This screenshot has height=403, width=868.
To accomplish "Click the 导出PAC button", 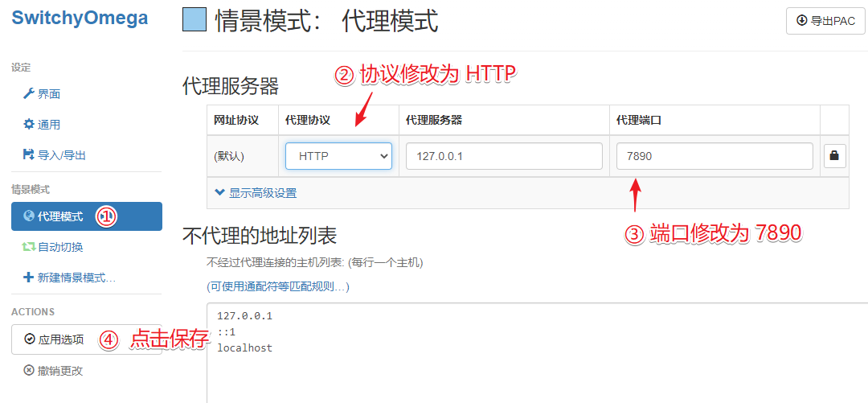I will (825, 21).
